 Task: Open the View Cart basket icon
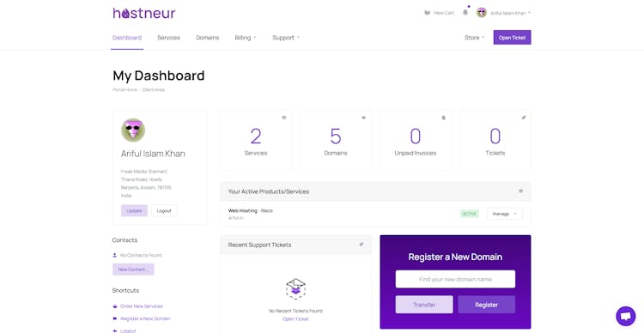click(x=427, y=13)
